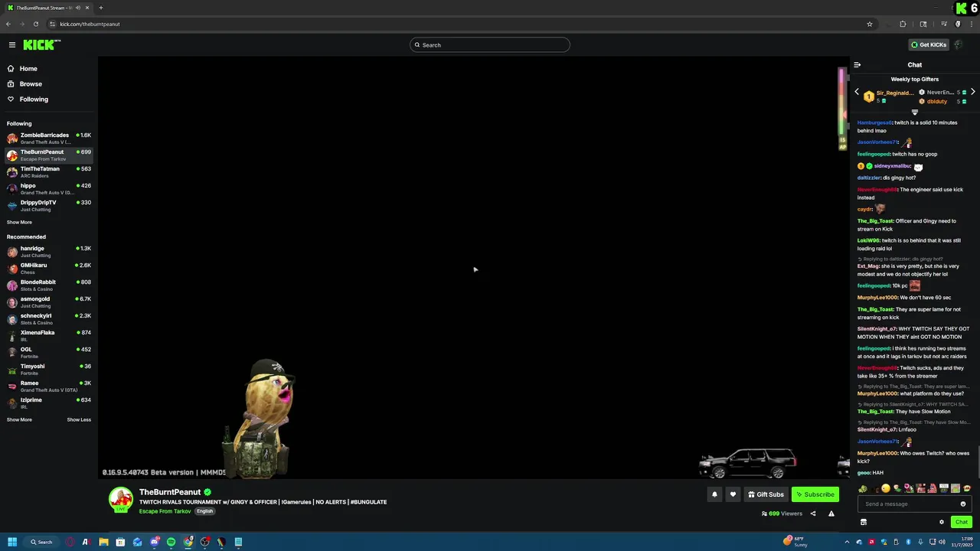The image size is (980, 551).
Task: Follow channel with the heart icon
Action: click(733, 494)
